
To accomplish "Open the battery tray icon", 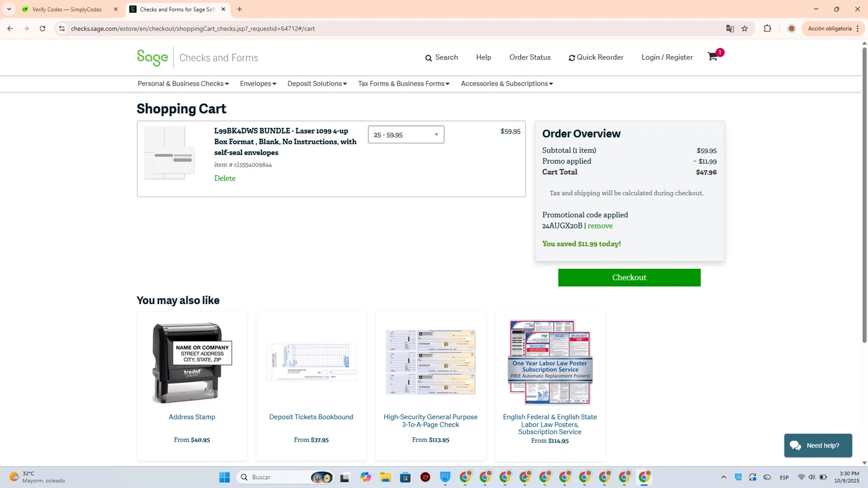I will (823, 477).
